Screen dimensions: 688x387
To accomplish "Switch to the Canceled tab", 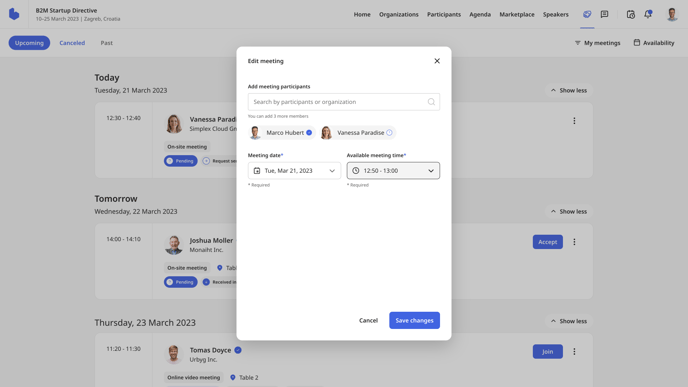I will pos(72,43).
